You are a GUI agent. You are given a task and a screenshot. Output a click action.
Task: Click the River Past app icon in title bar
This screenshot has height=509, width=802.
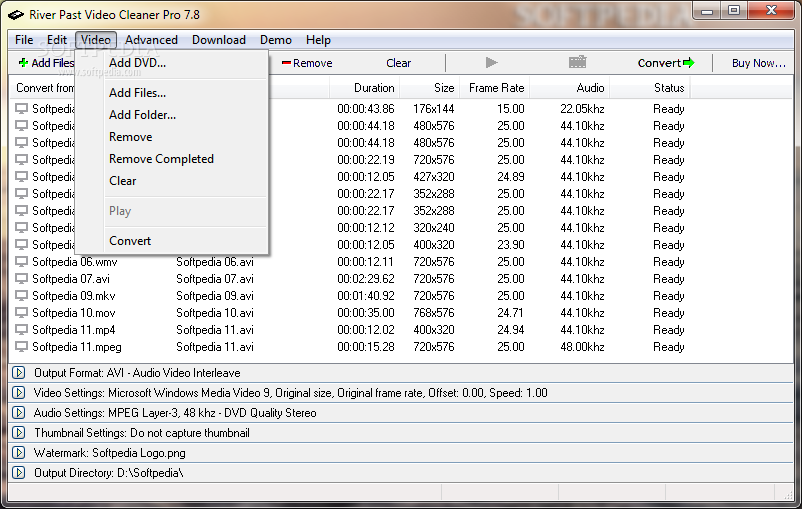tap(15, 15)
